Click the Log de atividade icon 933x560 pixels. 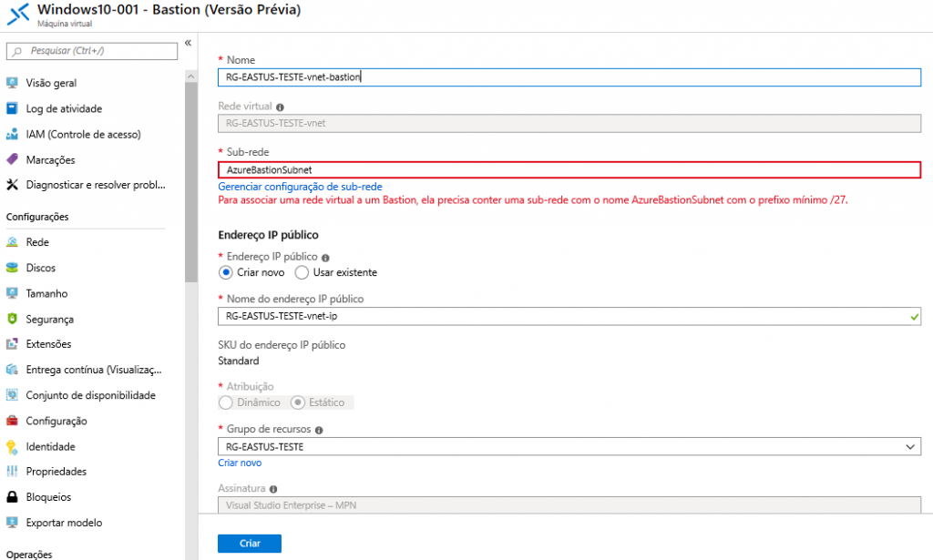[12, 108]
